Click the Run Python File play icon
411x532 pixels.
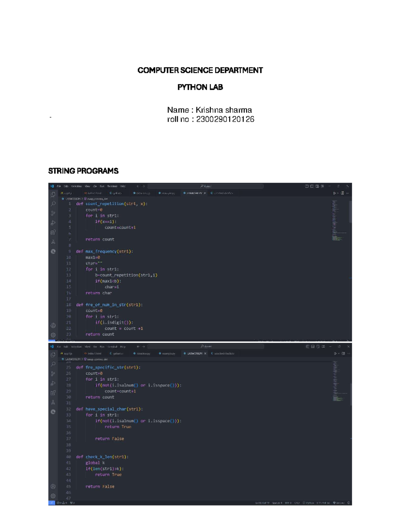point(335,193)
